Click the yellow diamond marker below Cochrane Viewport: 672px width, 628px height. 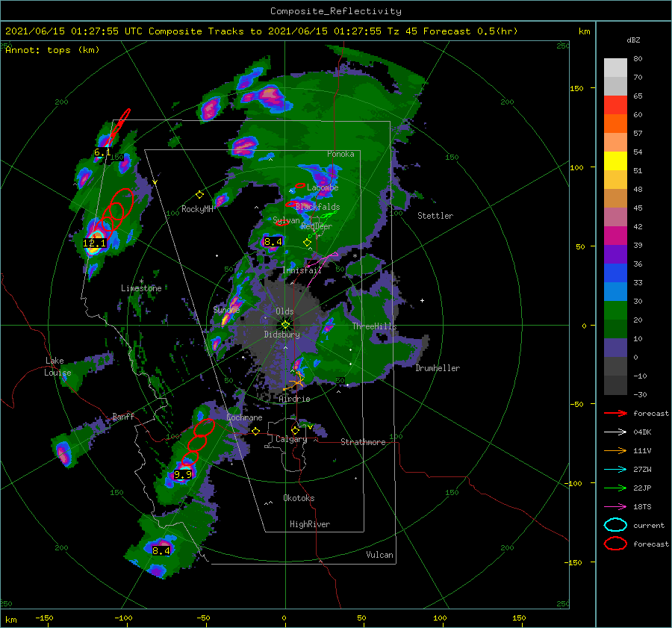pyautogui.click(x=255, y=431)
